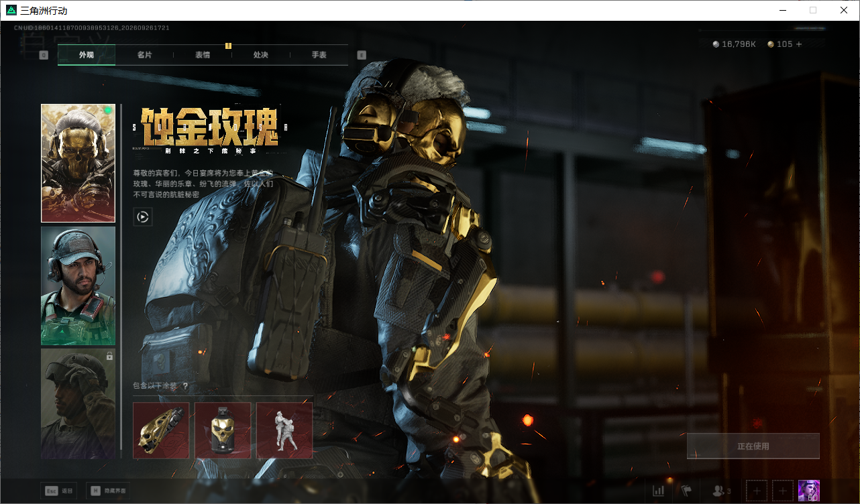The height and width of the screenshot is (504, 860).
Task: Select the locked helmeted operator skin thumbnail
Action: click(x=78, y=403)
